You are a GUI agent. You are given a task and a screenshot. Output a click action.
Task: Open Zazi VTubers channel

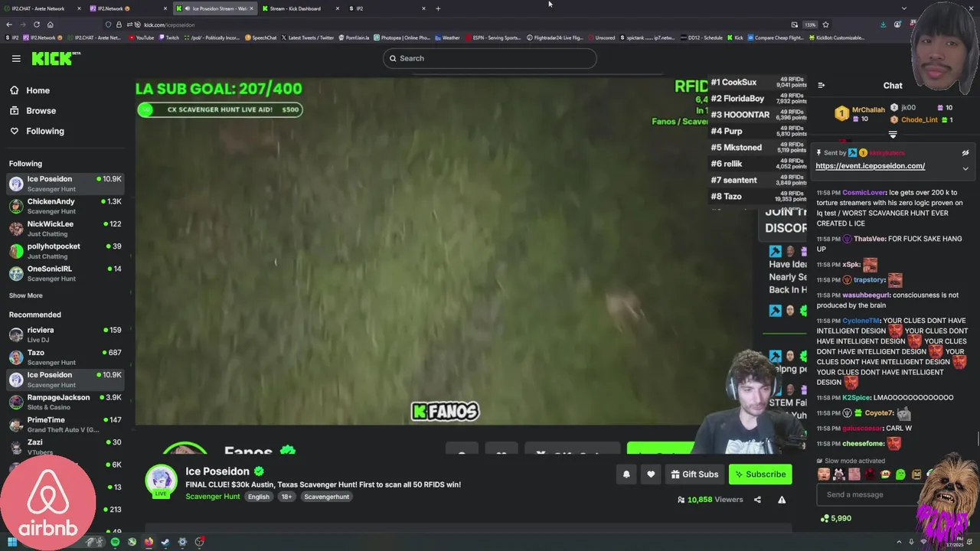tap(65, 446)
